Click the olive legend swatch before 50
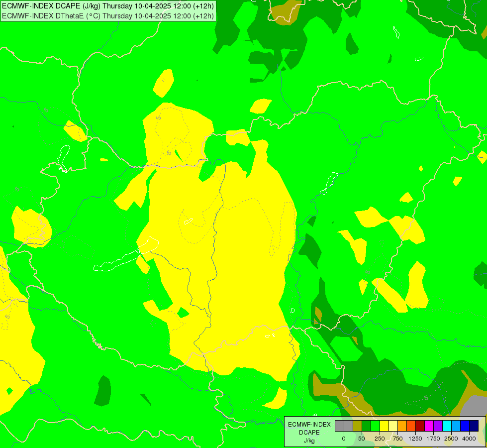Viewport: 487px width, 448px height. tap(357, 426)
